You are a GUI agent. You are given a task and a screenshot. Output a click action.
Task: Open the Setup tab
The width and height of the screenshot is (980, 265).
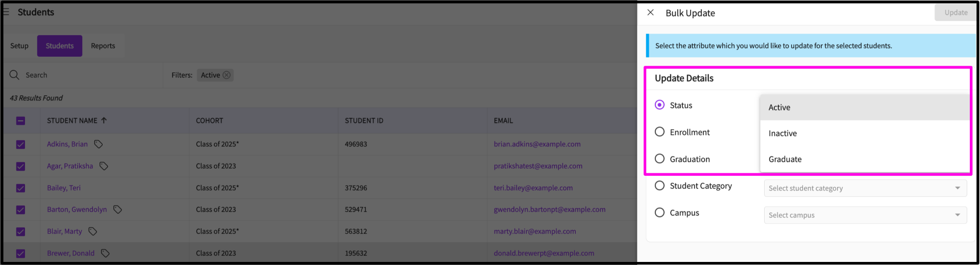pyautogui.click(x=19, y=46)
